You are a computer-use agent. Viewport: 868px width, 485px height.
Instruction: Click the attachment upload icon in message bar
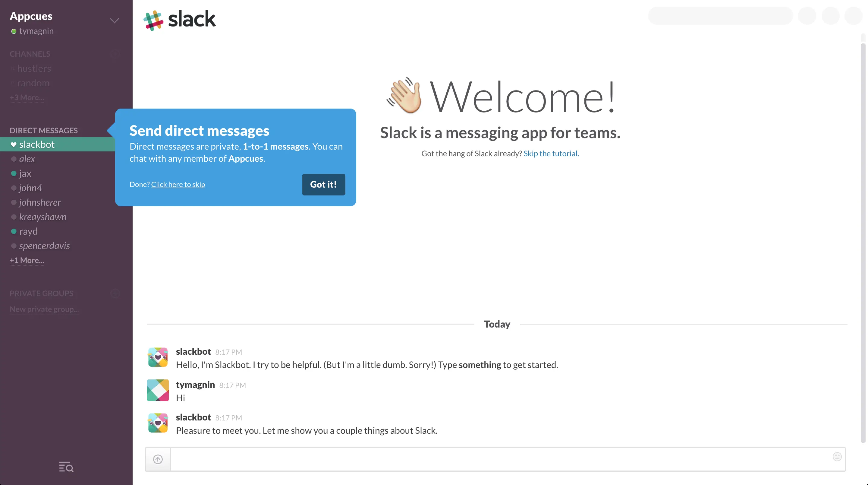click(x=157, y=459)
